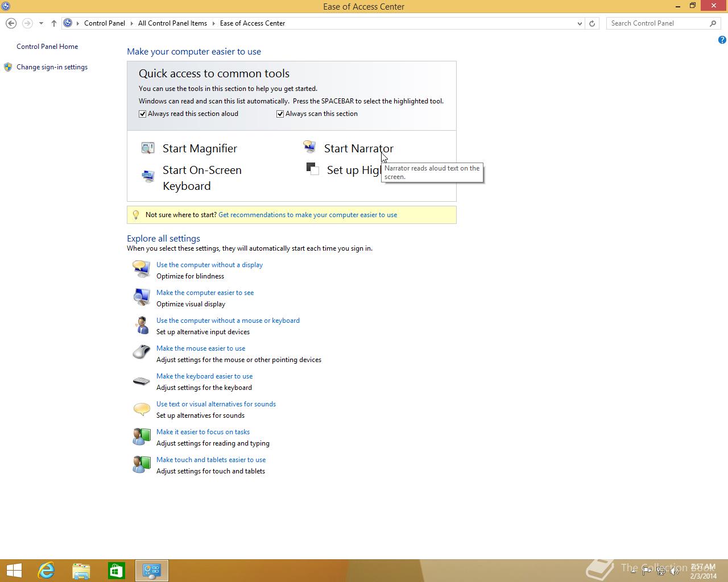Click the Action Center flag in tray
728x582 pixels.
(647, 571)
